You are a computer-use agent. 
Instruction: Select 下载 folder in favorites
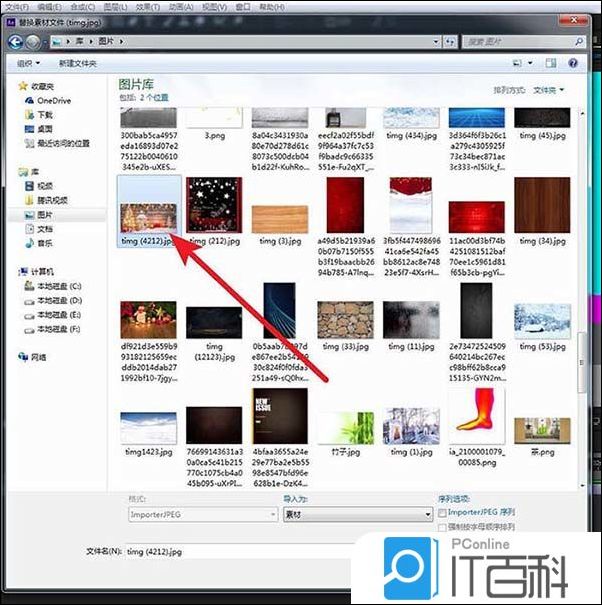[x=39, y=115]
